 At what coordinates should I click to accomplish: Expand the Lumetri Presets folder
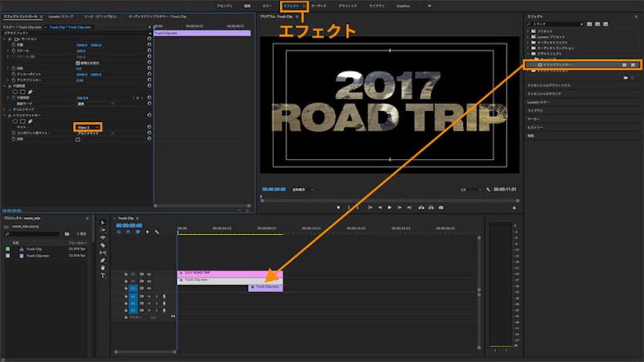(x=528, y=37)
